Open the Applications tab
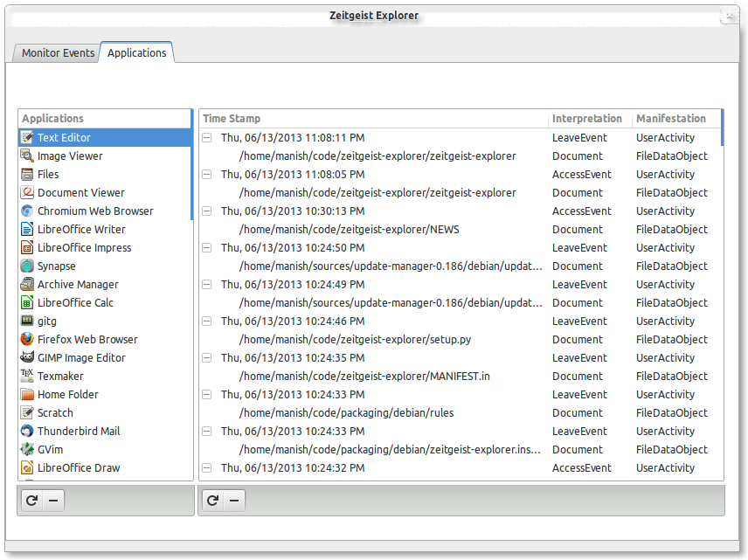This screenshot has height=560, width=748. (136, 52)
